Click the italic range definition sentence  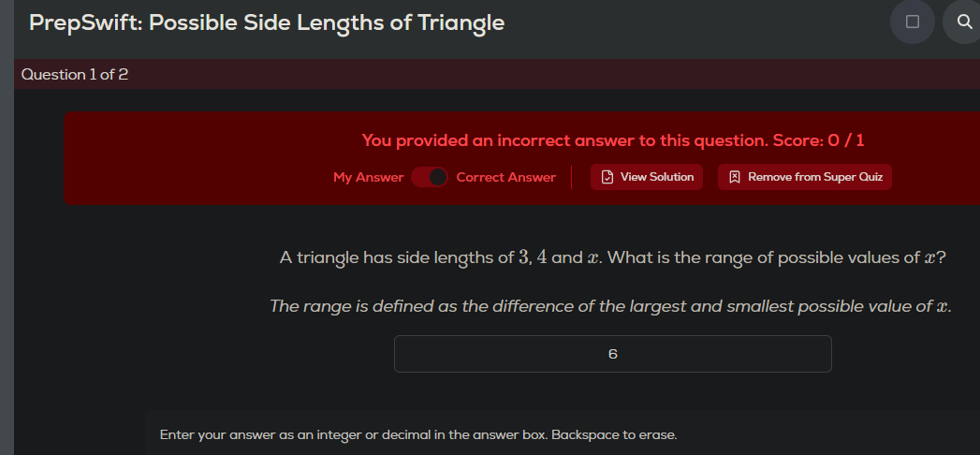610,306
